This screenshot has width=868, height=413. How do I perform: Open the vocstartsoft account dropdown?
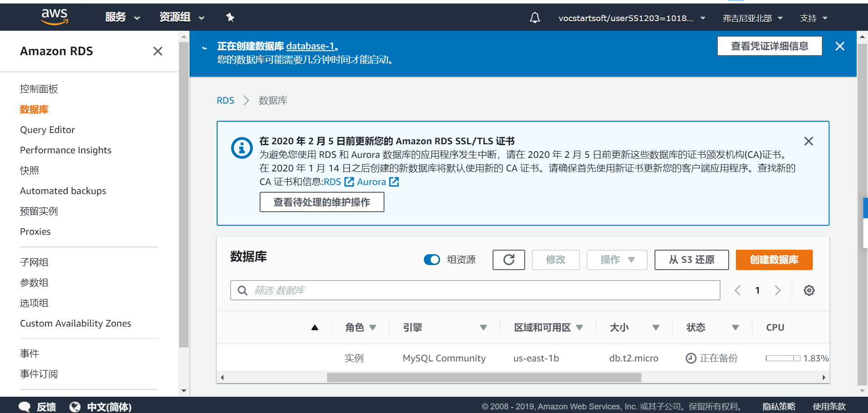(631, 18)
